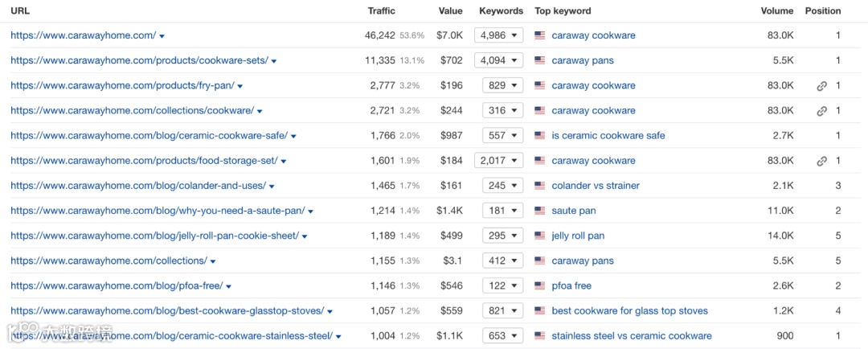Open the products/cookware-sets URL link
Image resolution: width=868 pixels, height=349 pixels.
tap(139, 60)
